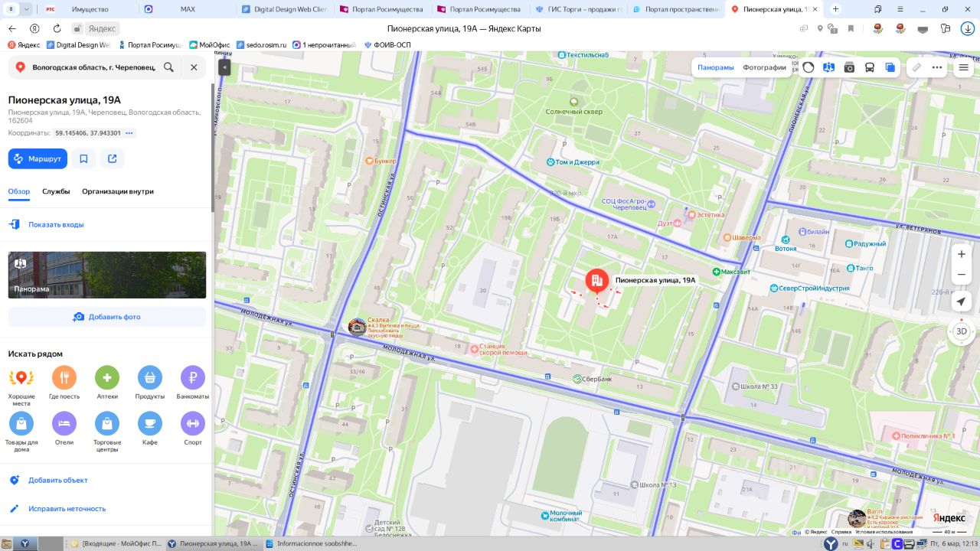Toggle the panoramas icon in the map toolbar
The width and height of the screenshot is (980, 551).
[x=828, y=67]
